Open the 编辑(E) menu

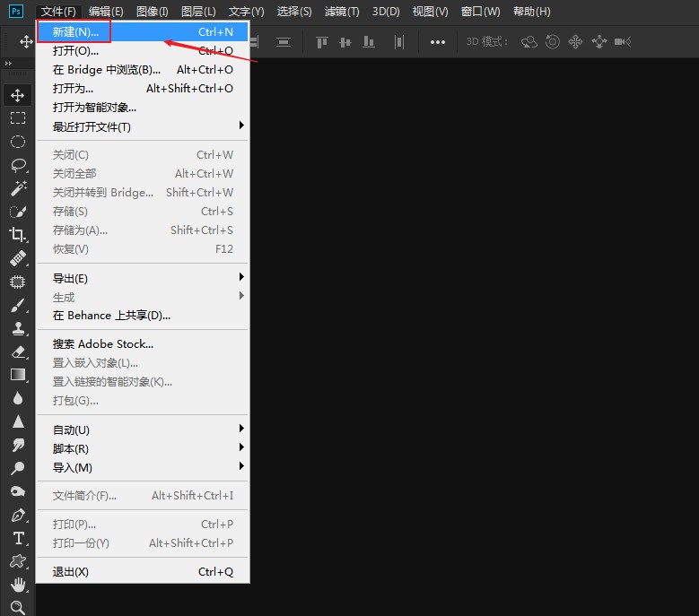[x=106, y=11]
